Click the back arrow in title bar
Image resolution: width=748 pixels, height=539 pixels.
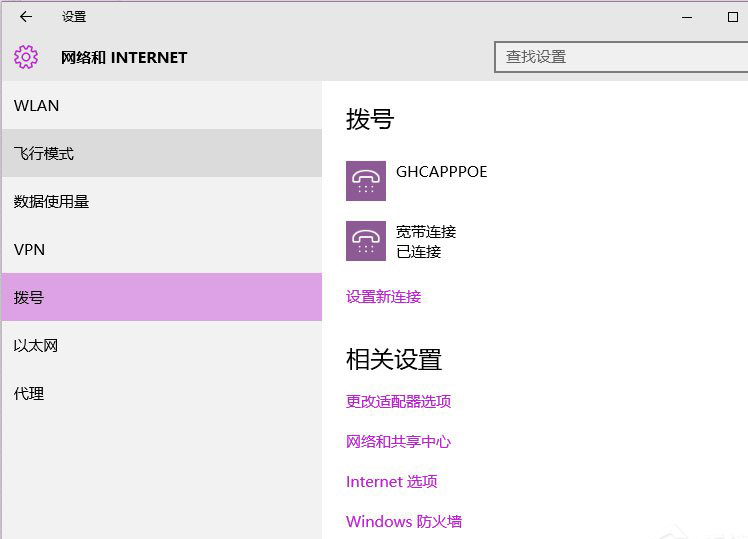(x=26, y=17)
